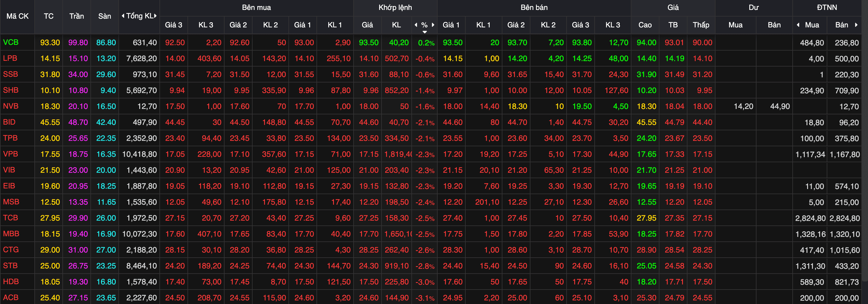Click the Cao high price header
This screenshot has width=868, height=304.
(645, 25)
